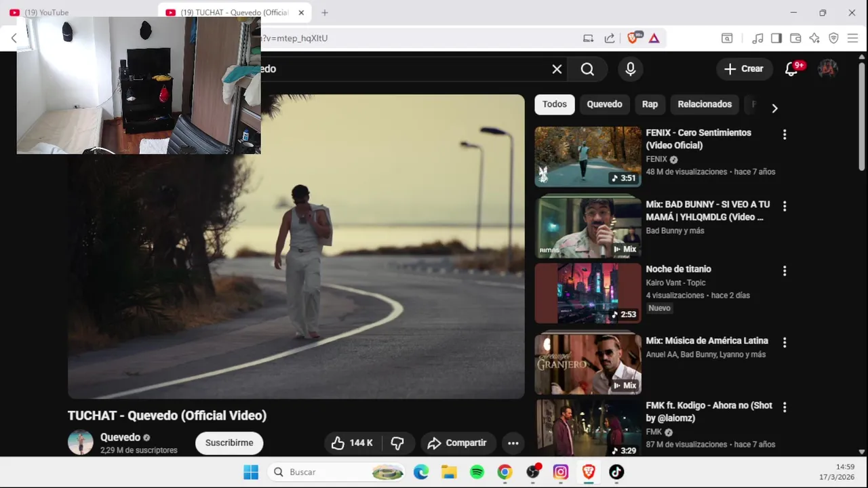Click the browser back arrow
The image size is (868, 488).
point(14,38)
